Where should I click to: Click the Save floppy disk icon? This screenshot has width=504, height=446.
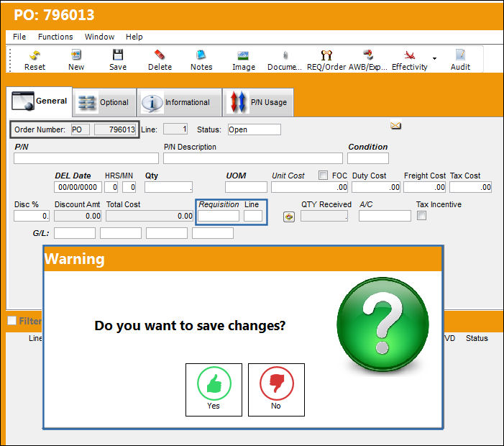pyautogui.click(x=118, y=60)
